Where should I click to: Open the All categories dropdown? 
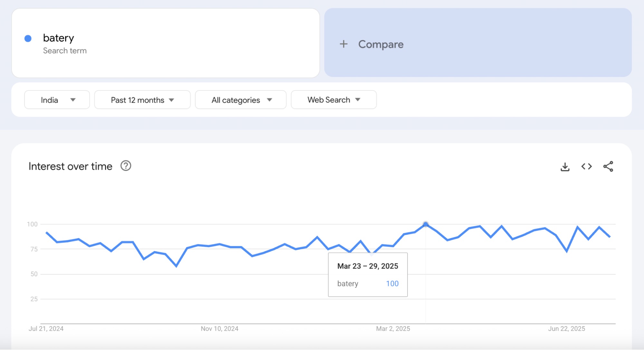pos(241,100)
